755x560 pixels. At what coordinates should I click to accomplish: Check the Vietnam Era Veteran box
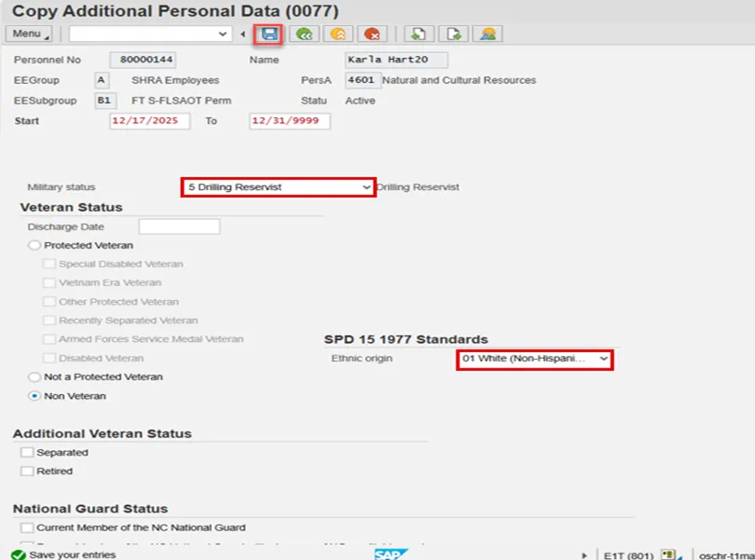pyautogui.click(x=48, y=282)
